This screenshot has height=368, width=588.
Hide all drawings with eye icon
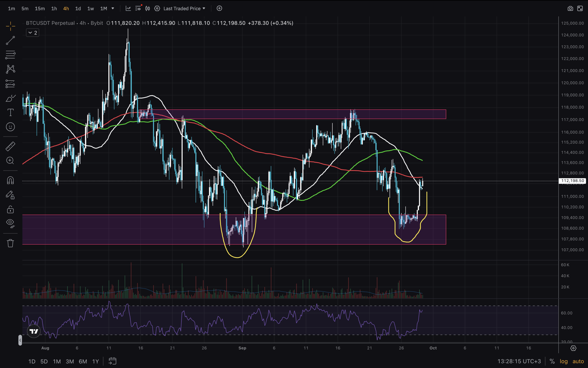(10, 223)
